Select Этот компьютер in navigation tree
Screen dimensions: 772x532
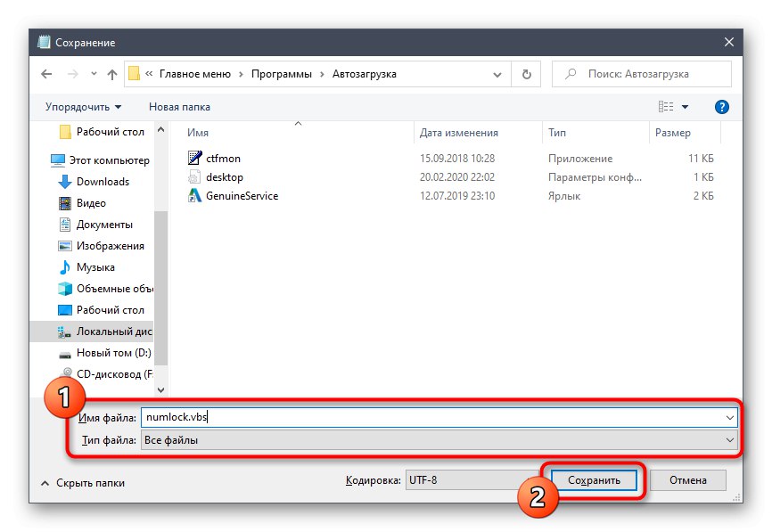109,160
